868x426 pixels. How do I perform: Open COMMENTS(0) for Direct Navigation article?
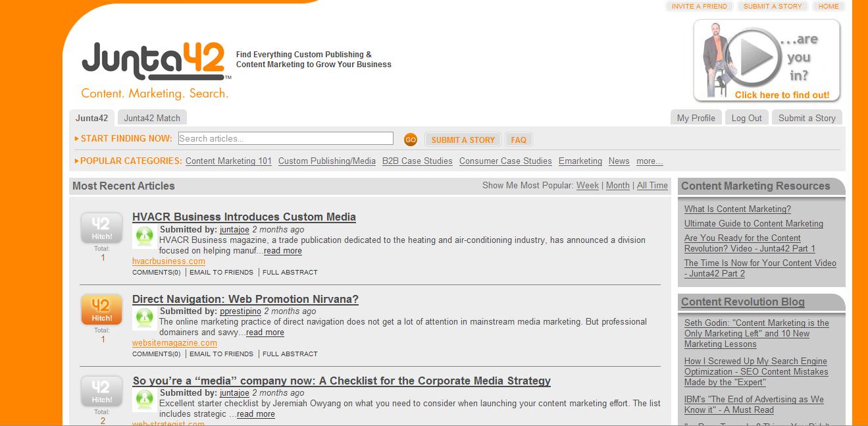[156, 354]
